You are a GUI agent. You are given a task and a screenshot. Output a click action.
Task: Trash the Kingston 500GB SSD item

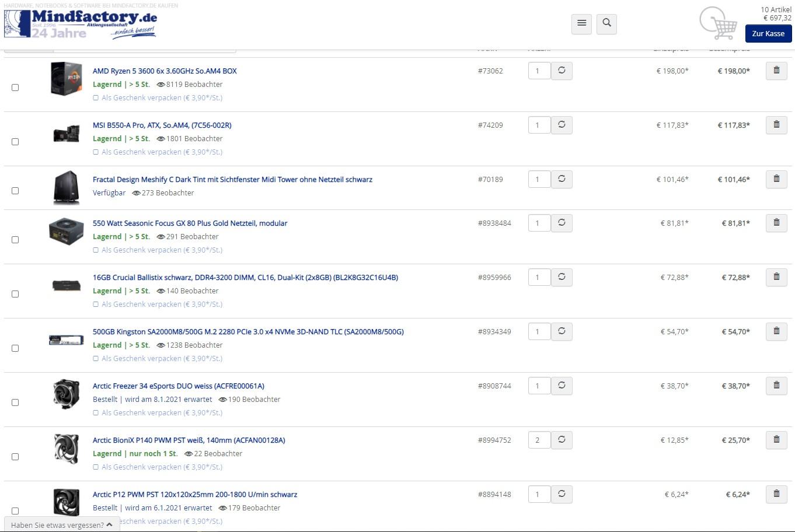pos(776,331)
